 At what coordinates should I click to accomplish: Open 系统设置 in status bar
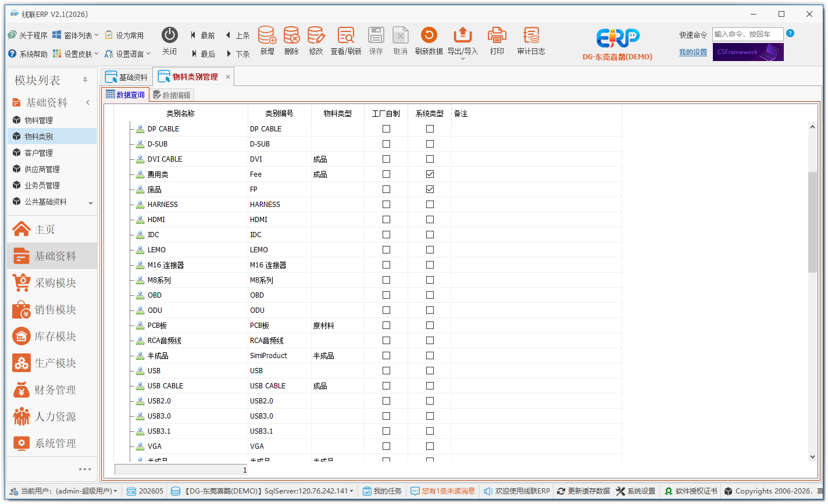coord(636,491)
